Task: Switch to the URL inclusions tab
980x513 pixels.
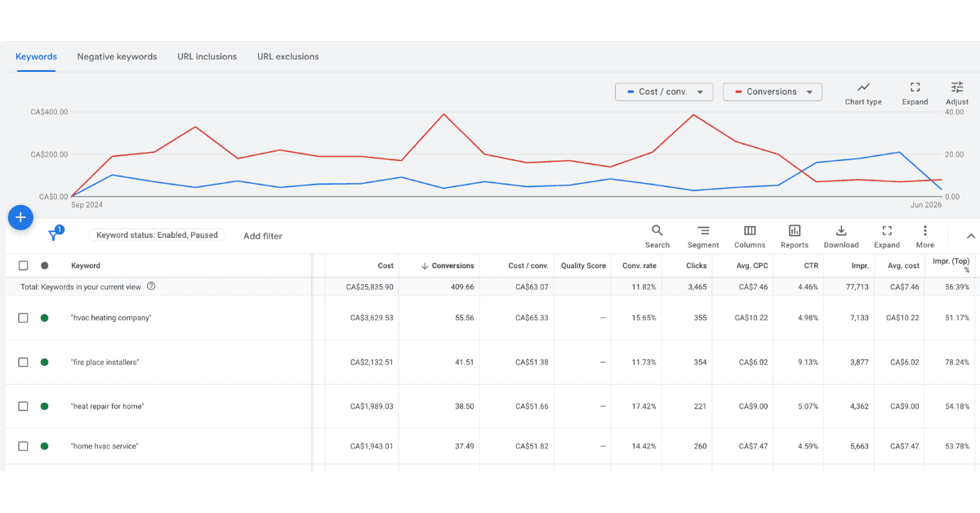Action: [207, 56]
